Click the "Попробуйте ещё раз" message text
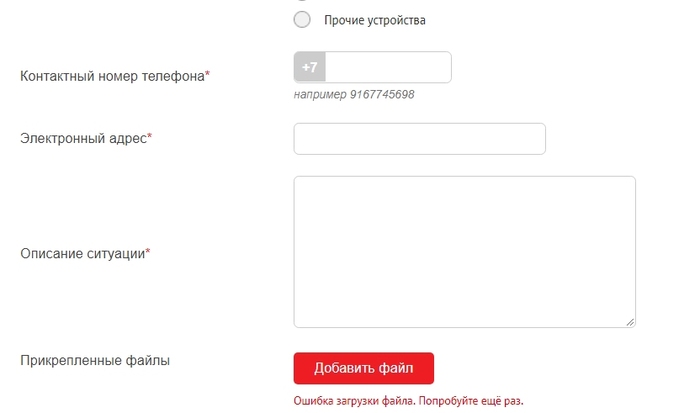Screen dimensions: 700x413 [x=470, y=401]
